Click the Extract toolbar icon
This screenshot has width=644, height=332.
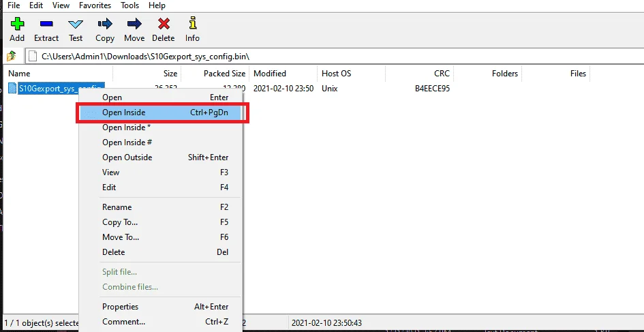tap(46, 24)
